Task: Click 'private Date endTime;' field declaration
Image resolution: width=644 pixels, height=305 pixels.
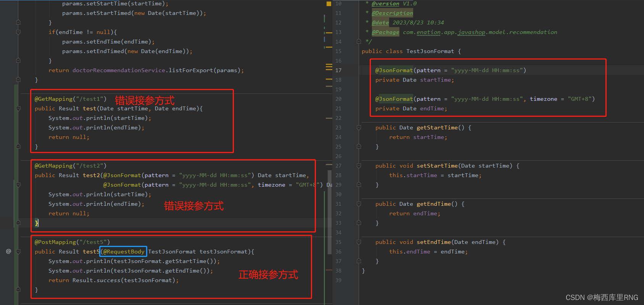Action: (x=411, y=108)
